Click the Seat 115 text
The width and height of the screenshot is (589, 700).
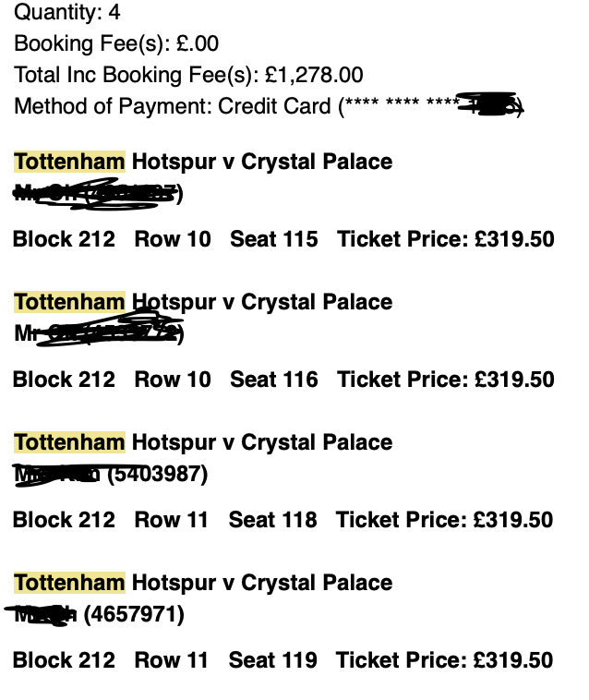(273, 239)
